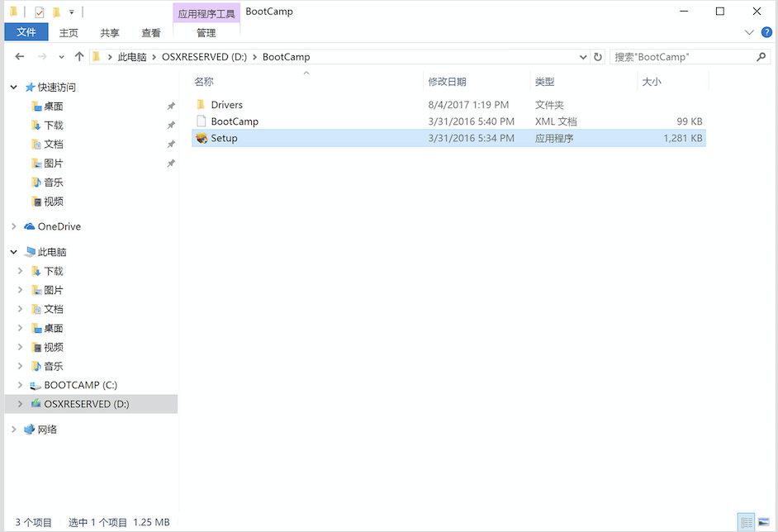Open 音乐 under 此电脑
Screen dimensions: 778x532
(54, 366)
